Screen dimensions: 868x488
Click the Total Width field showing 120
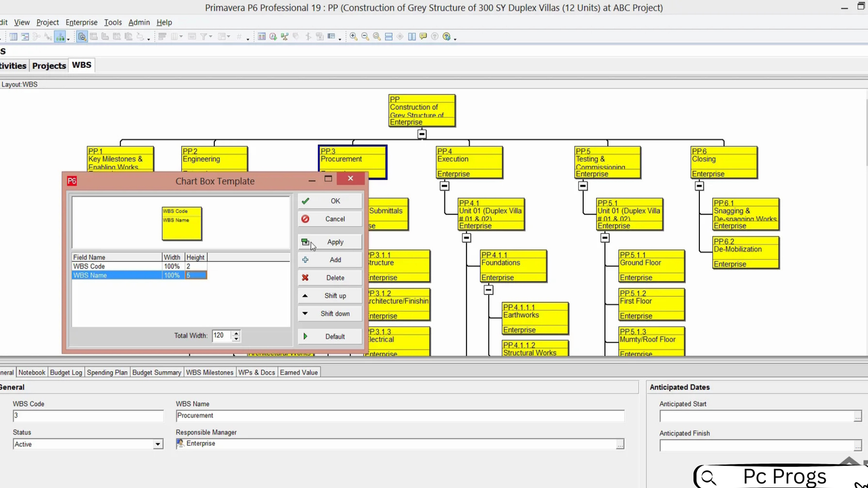click(x=221, y=336)
